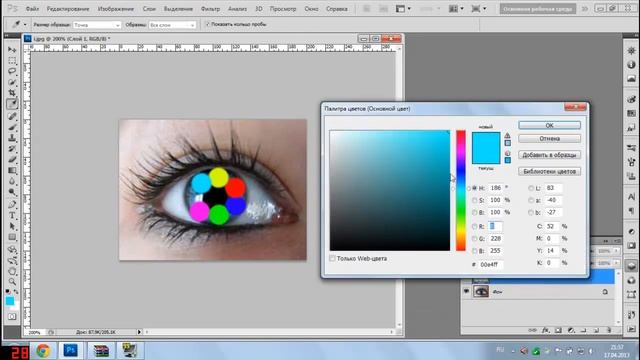Select the Eyedropper tool in toolbox
Viewport: 640px width, 360px height.
click(x=12, y=104)
